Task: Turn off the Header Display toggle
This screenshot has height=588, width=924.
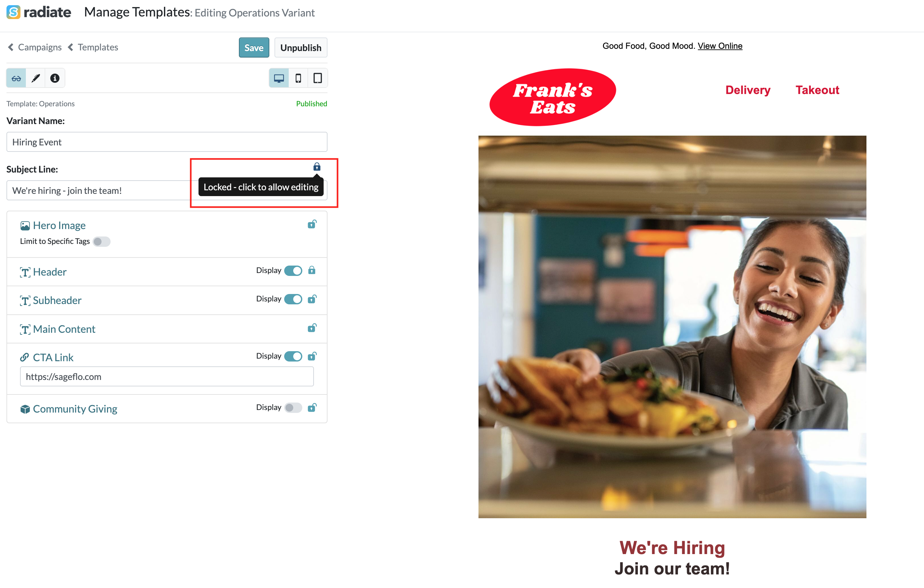Action: [x=293, y=271]
